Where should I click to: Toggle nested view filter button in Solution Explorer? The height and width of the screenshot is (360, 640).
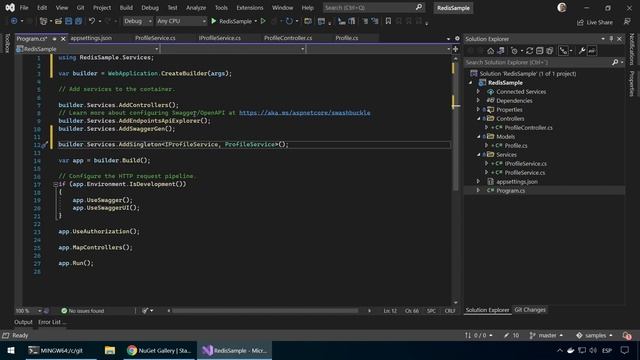coord(564,51)
